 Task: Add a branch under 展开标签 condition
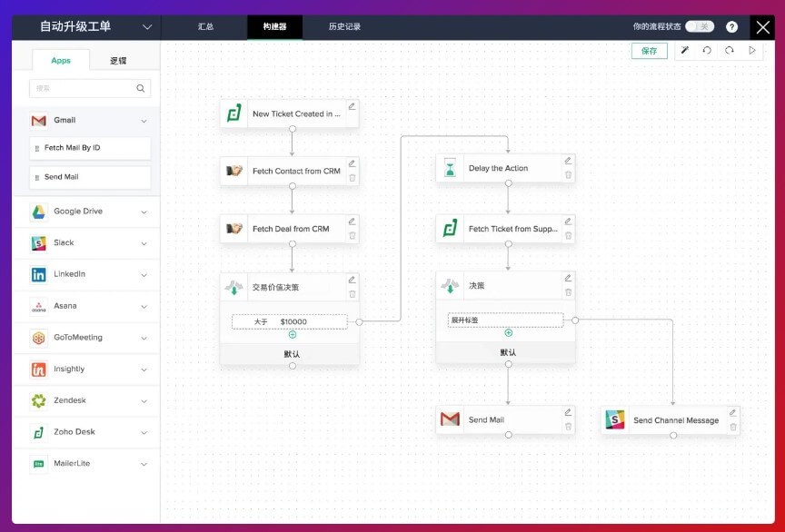tap(509, 333)
